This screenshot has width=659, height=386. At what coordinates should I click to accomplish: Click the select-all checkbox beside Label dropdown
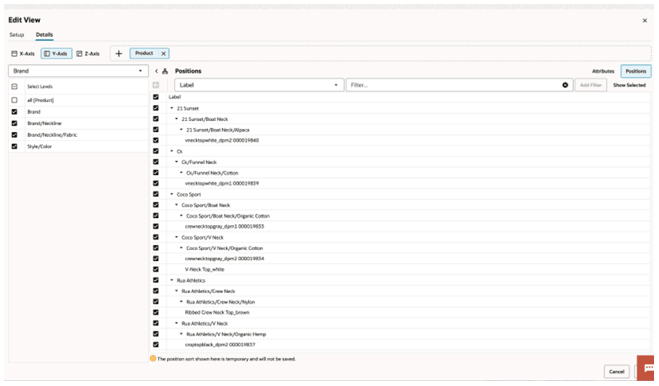156,85
